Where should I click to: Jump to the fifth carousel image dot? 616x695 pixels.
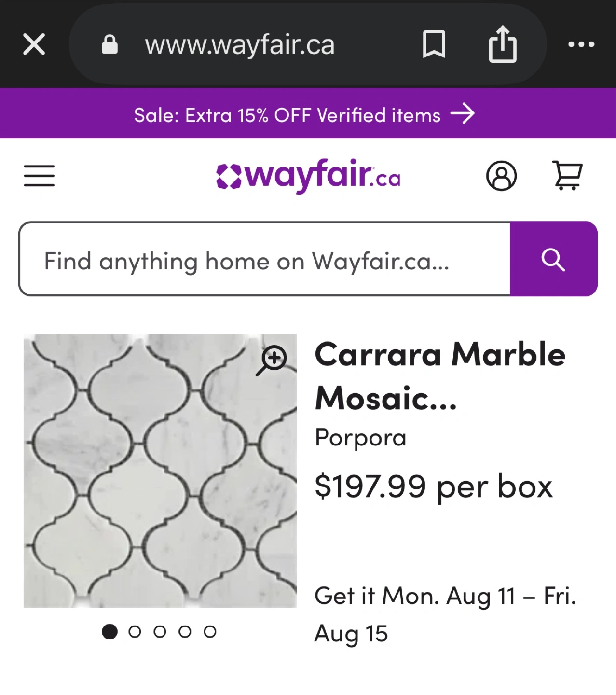coord(210,631)
